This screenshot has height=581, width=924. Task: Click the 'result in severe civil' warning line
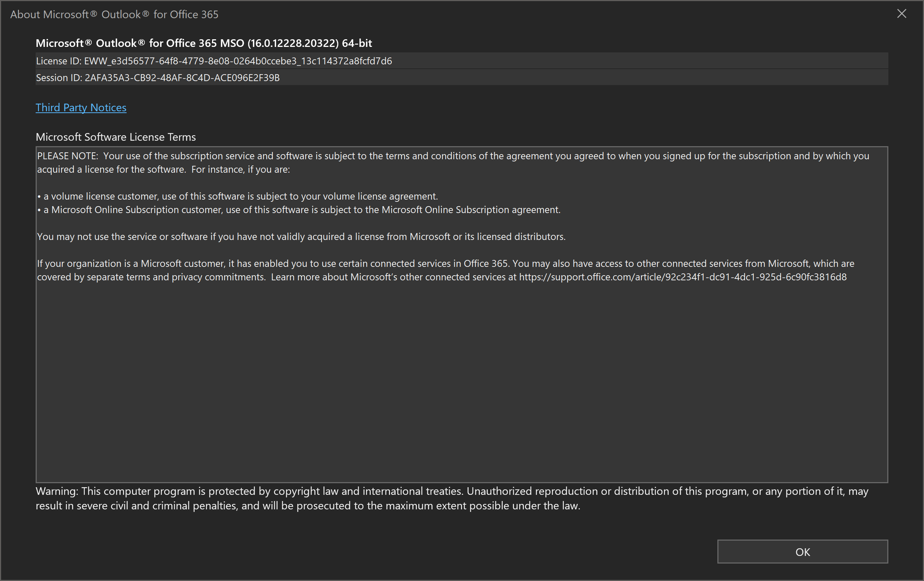coord(308,506)
